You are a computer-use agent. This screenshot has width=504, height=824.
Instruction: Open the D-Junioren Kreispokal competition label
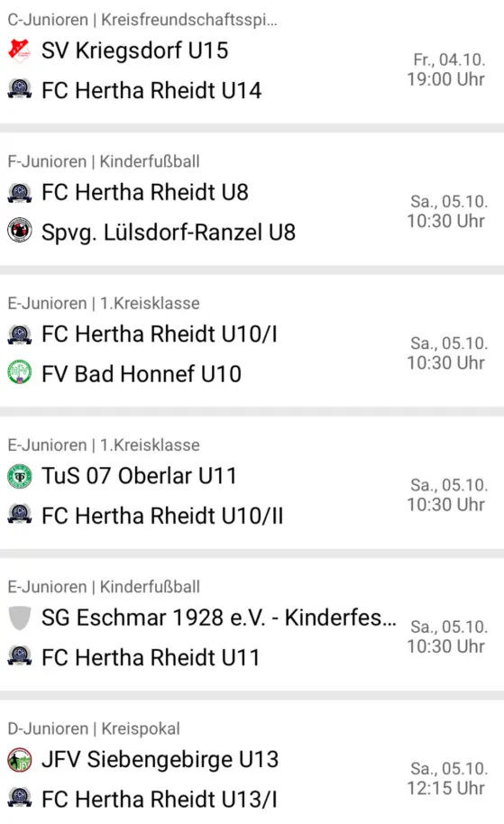[x=94, y=728]
